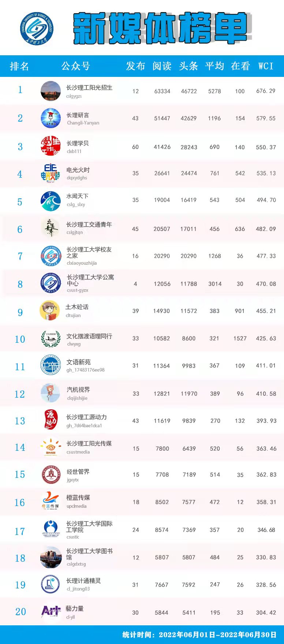Open the 橙蓝传媒 logo avatar
Screen dimensions: 284x644
[x=51, y=502]
